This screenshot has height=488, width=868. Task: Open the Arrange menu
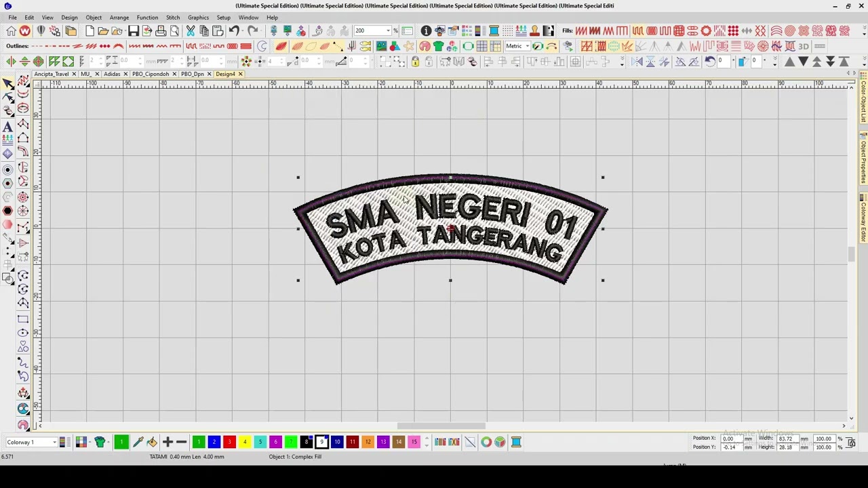[x=119, y=18]
